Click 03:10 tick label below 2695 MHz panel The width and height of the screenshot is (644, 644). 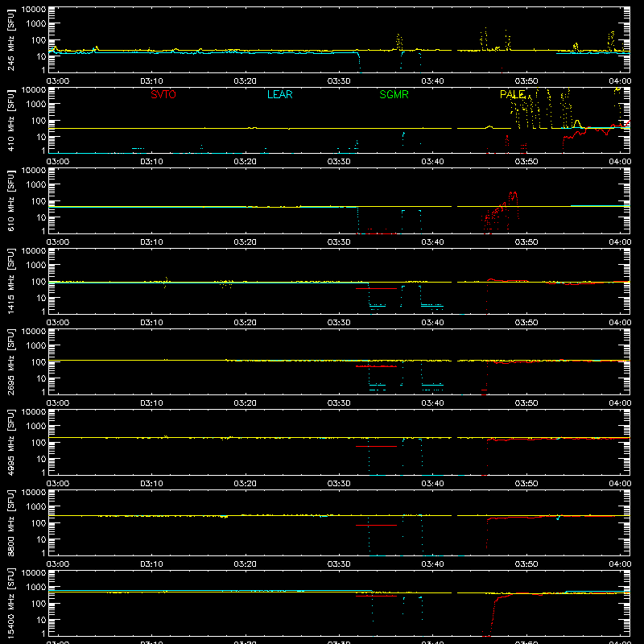[151, 403]
